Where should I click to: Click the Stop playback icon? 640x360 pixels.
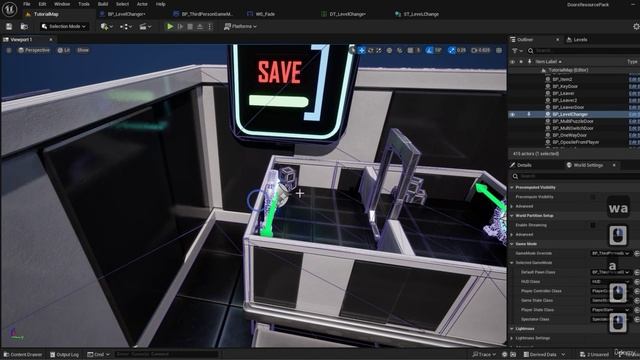[x=190, y=27]
